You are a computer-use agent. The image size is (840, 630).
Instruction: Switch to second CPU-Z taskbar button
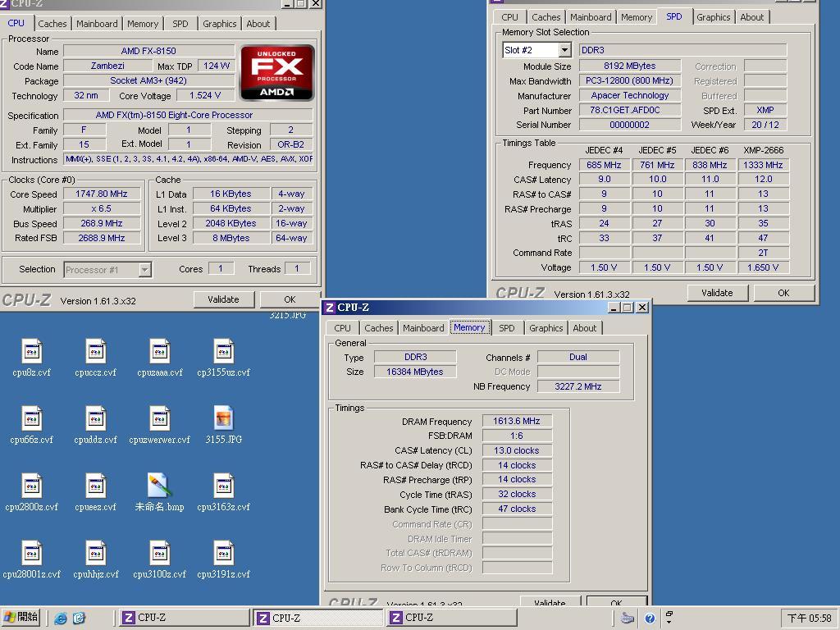pyautogui.click(x=318, y=618)
